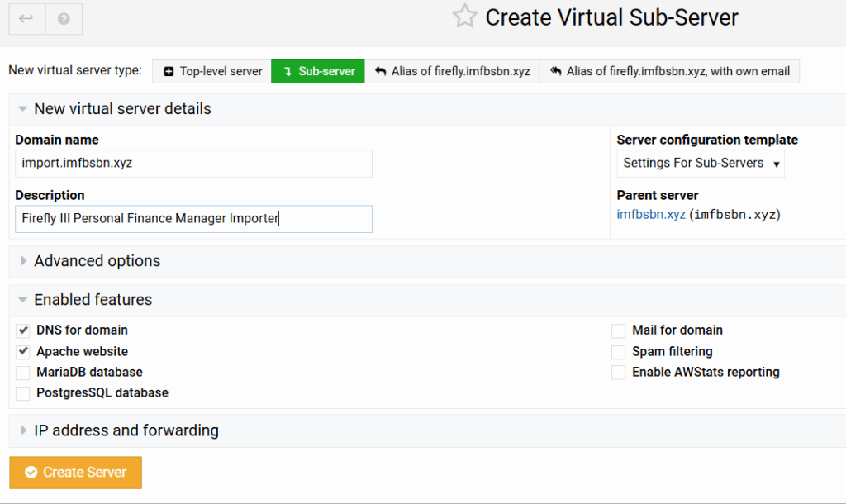Open imfbsbn.xyz parent server link

pyautogui.click(x=651, y=215)
